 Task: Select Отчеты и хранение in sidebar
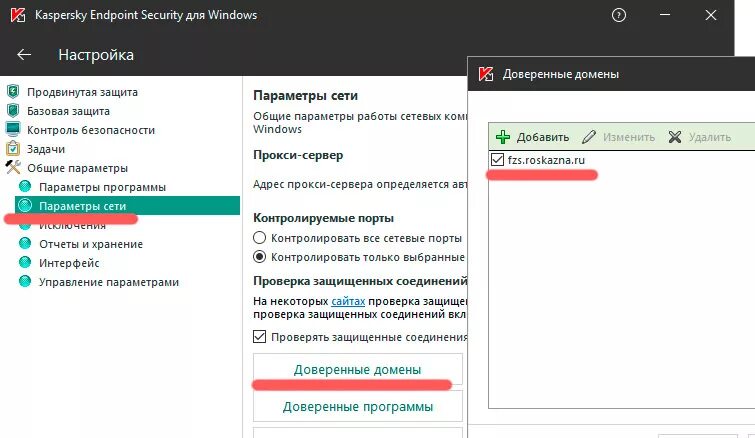[x=91, y=244]
